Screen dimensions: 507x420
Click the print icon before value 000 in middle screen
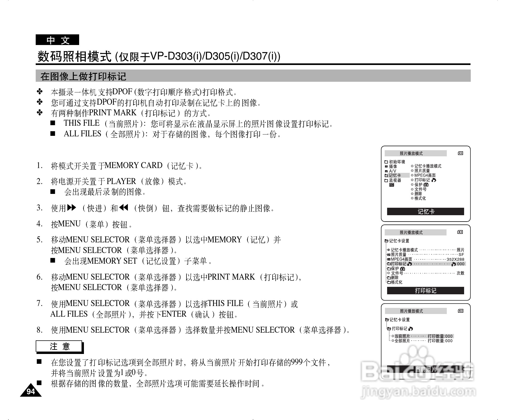point(454,264)
